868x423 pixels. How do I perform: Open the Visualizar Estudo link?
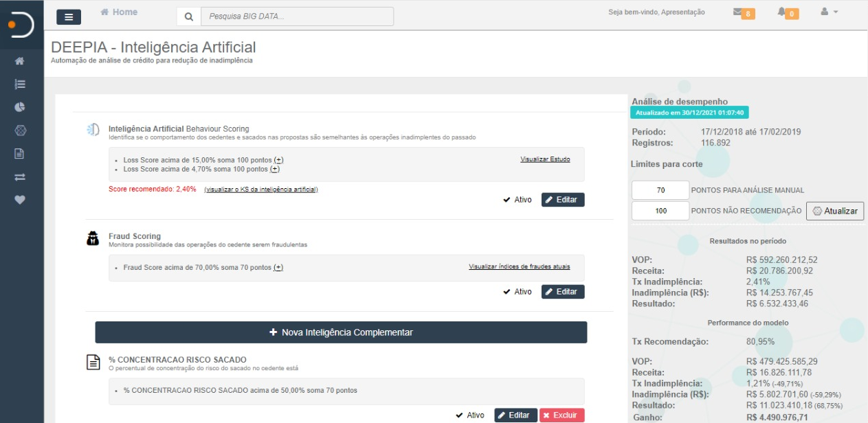pos(544,159)
